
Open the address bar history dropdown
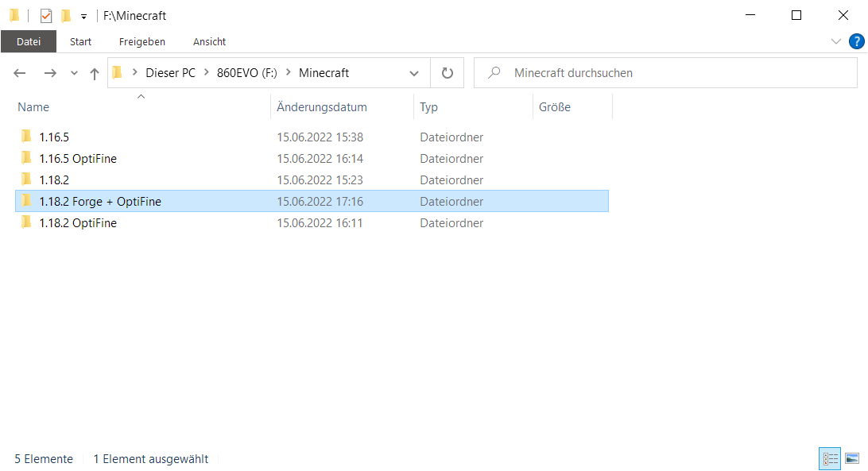[x=414, y=73]
